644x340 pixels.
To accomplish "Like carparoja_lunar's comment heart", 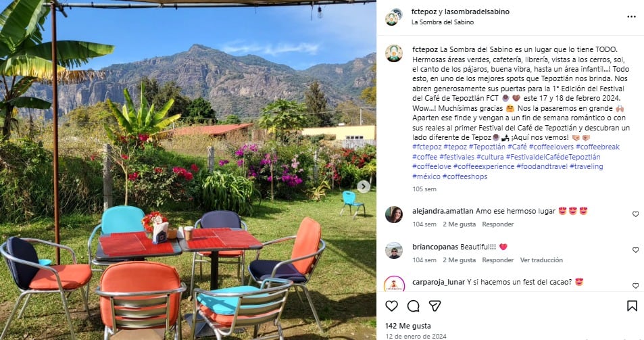I will [635, 285].
